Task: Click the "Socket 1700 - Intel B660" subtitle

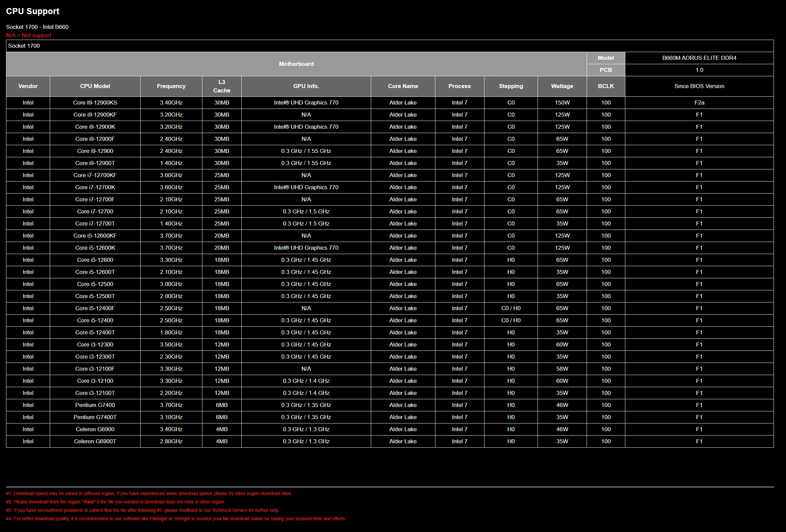Action: [x=37, y=27]
